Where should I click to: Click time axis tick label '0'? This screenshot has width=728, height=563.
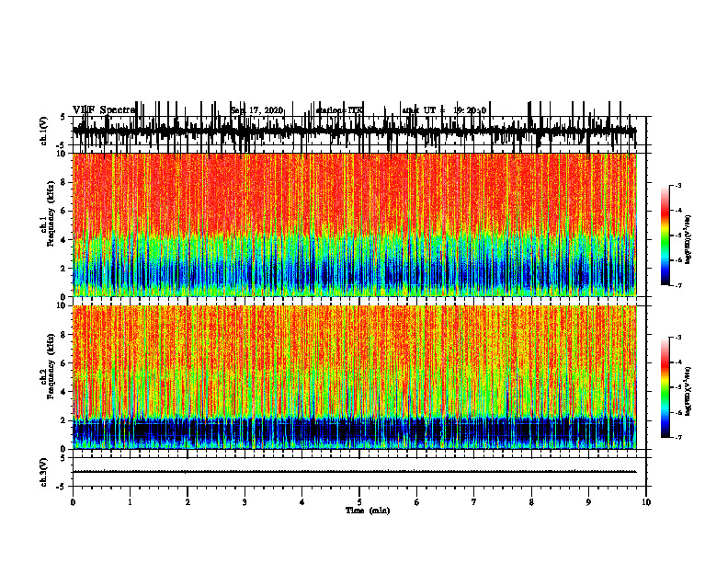pos(73,502)
